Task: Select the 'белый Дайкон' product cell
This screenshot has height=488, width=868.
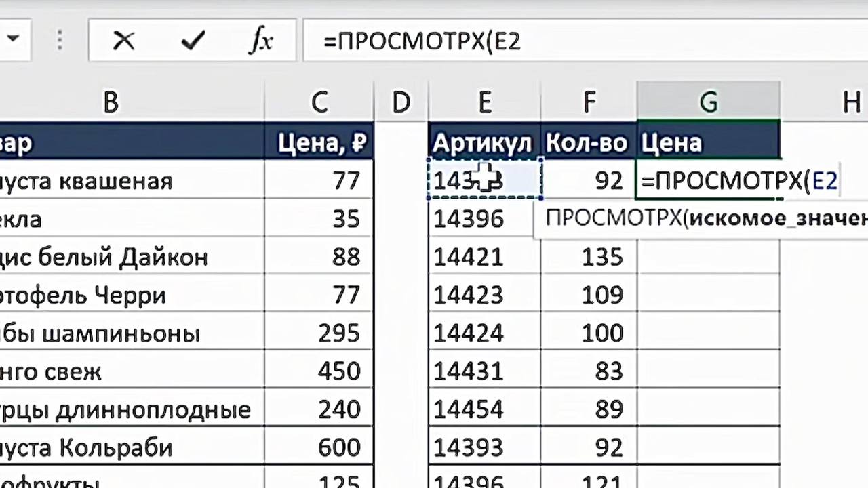Action: click(132, 257)
